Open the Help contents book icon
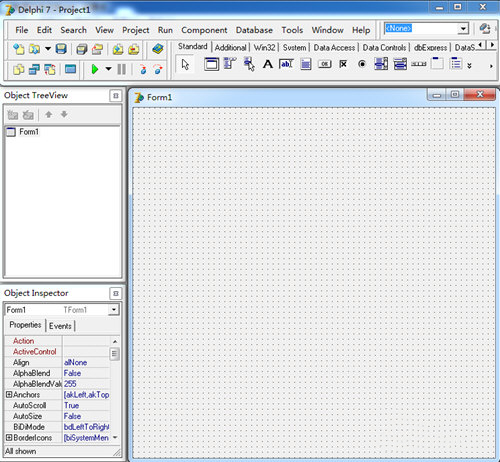 coord(158,49)
